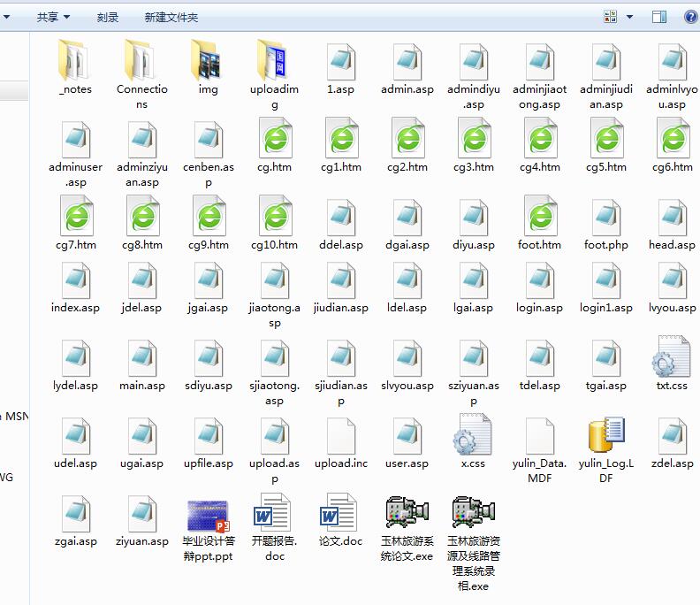
Task: Select file name lvyou.asp
Action: click(672, 308)
